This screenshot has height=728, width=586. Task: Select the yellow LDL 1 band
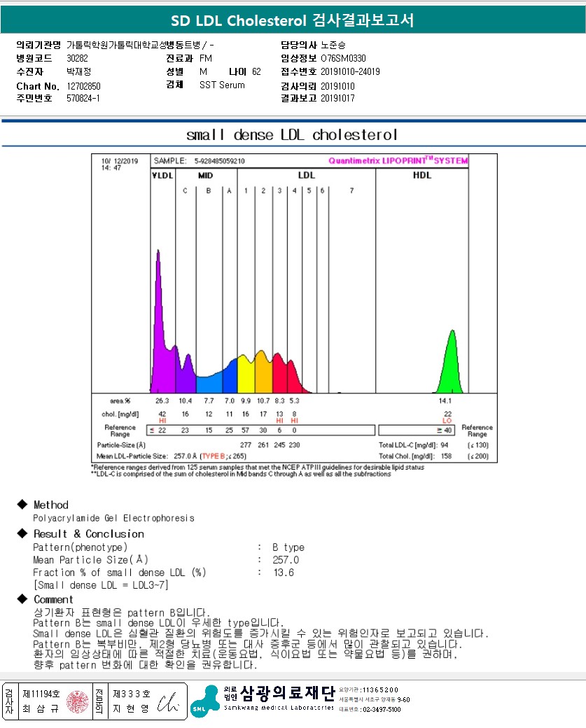click(x=245, y=374)
